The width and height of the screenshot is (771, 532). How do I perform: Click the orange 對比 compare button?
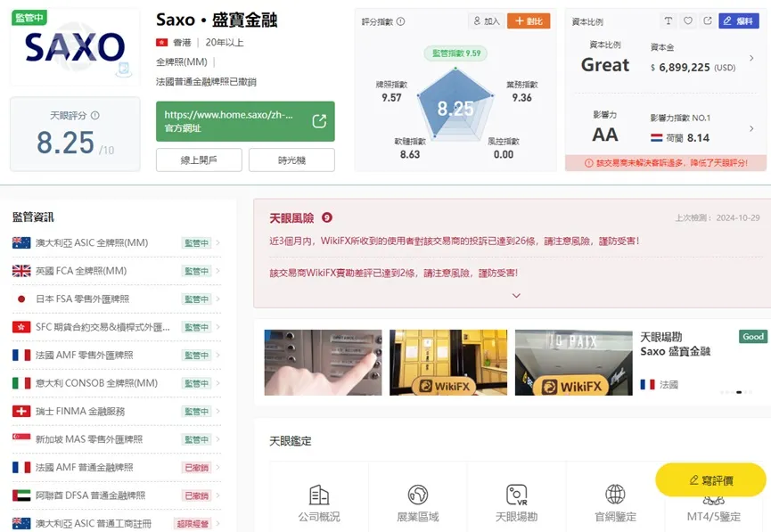coord(529,21)
